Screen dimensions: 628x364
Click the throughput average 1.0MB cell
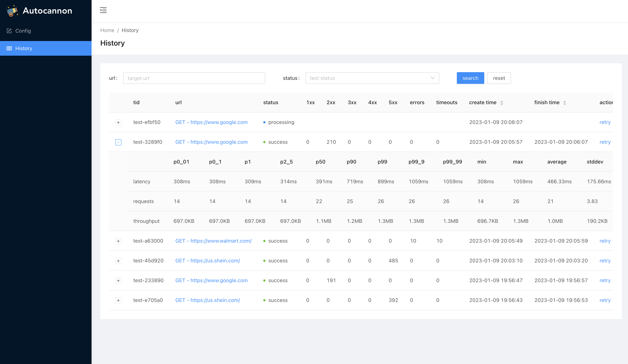(x=555, y=221)
